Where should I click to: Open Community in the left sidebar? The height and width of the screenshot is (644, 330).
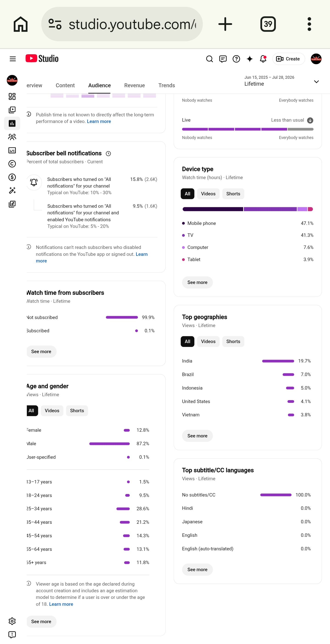click(x=12, y=137)
